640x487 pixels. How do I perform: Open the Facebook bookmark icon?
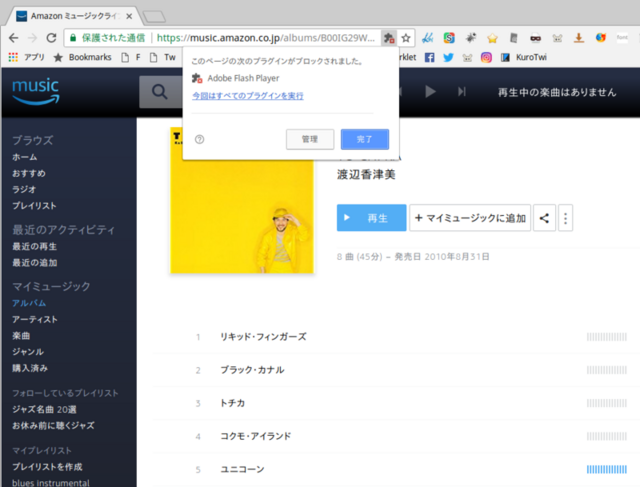pos(429,57)
